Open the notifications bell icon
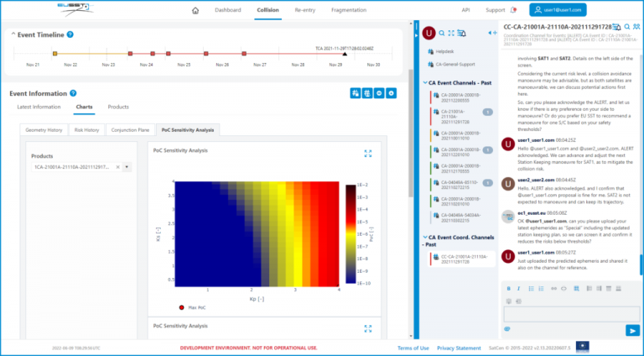644x356 pixels. pos(513,10)
